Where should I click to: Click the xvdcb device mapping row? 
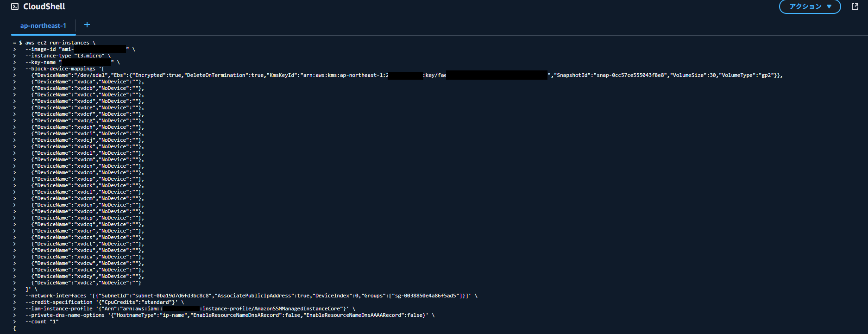[88, 88]
